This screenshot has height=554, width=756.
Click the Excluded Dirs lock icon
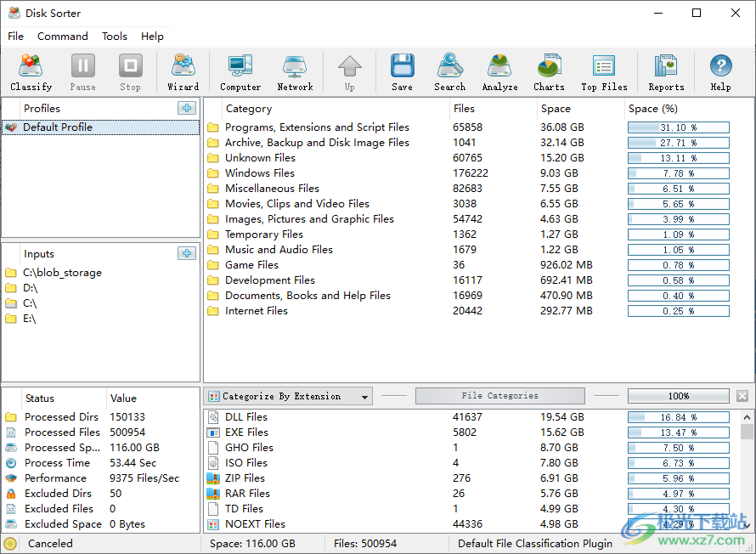coord(11,494)
